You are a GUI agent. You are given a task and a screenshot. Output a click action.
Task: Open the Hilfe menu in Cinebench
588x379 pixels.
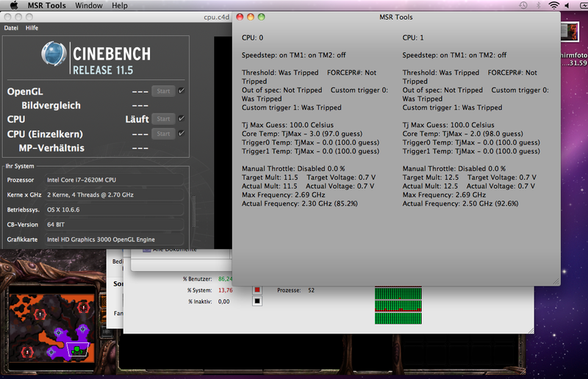coord(32,28)
